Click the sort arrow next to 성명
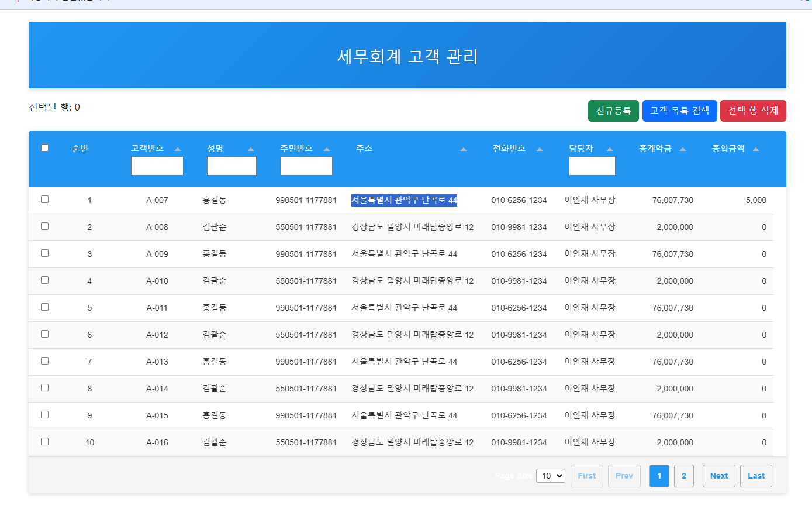 (x=251, y=149)
